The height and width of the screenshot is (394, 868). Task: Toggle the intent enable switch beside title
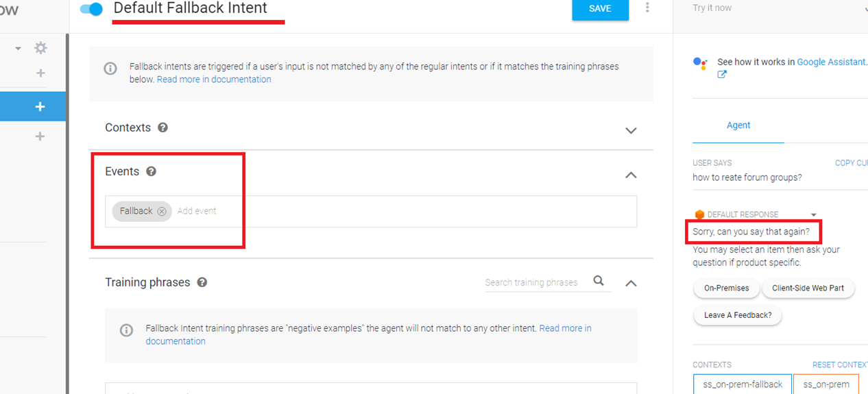coord(91,9)
